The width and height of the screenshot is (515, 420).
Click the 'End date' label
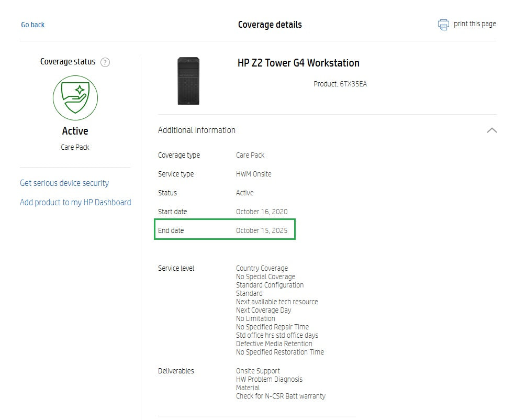point(171,230)
